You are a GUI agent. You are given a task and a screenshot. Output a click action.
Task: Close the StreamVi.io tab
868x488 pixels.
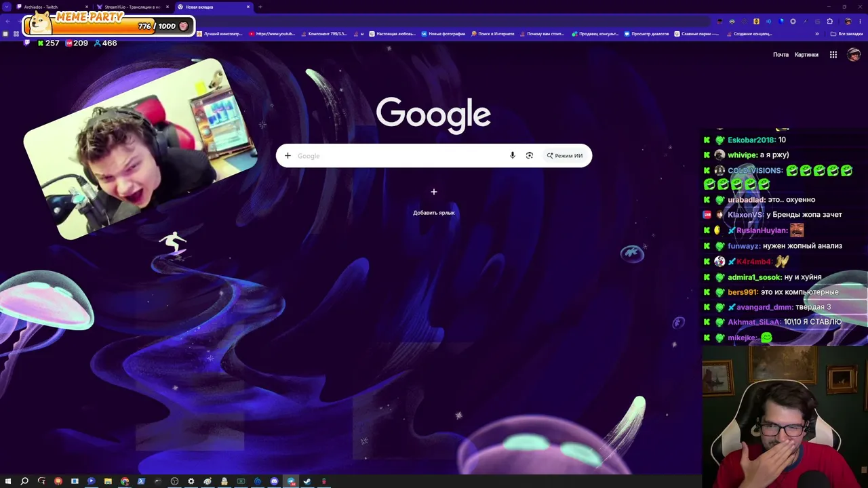[167, 7]
